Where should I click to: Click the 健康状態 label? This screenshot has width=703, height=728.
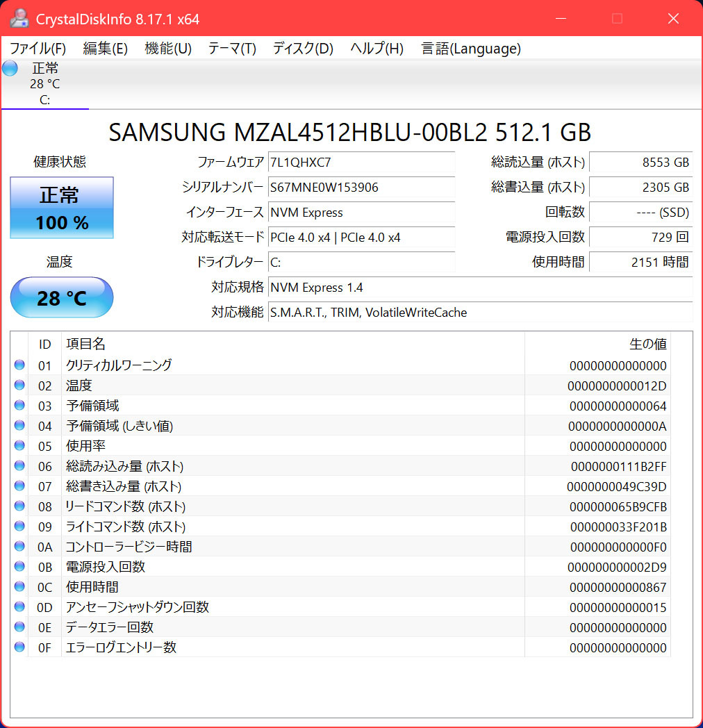click(x=60, y=162)
